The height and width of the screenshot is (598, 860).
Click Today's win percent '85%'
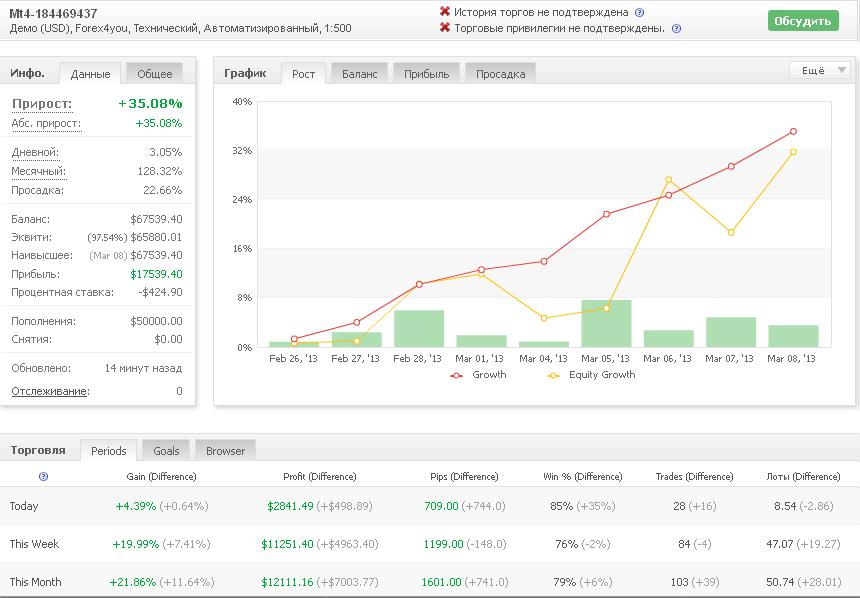561,506
